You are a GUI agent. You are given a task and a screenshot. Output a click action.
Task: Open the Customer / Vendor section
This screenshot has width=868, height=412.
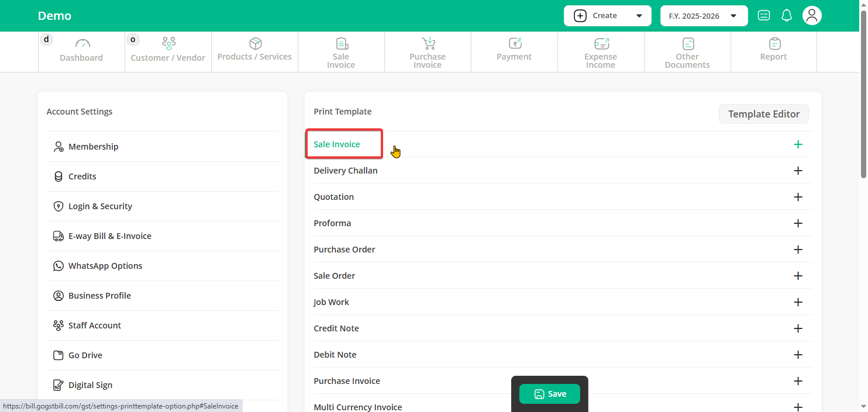tap(168, 51)
